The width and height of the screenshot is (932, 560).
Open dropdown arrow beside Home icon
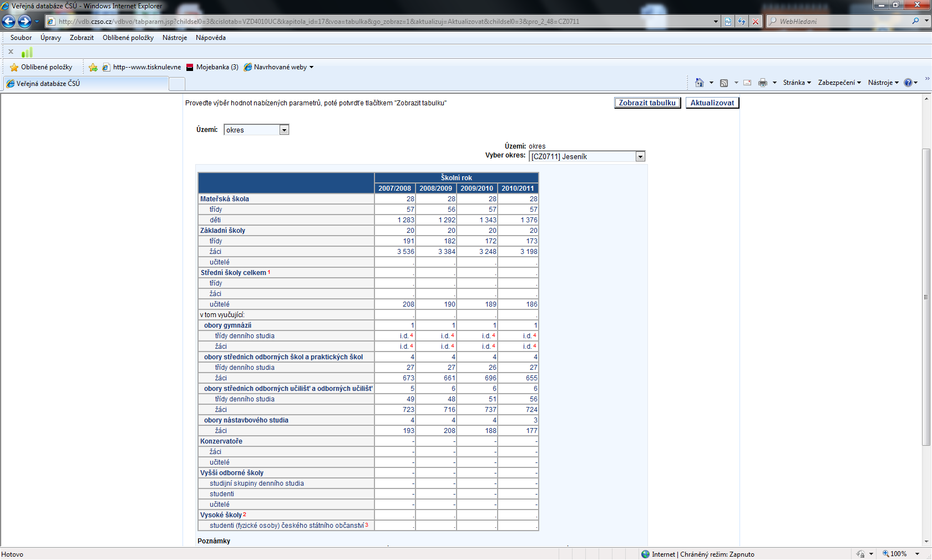711,83
